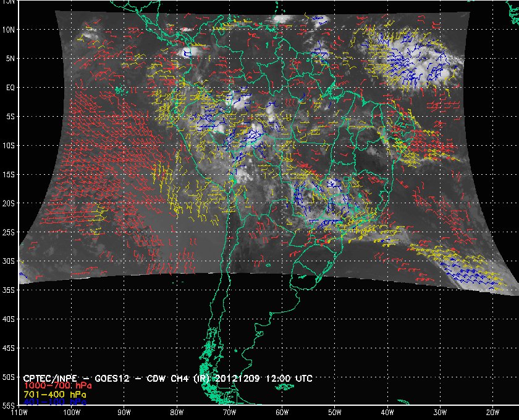Click the 35S latitude axis label
This screenshot has height=420, width=519.
[x=10, y=290]
